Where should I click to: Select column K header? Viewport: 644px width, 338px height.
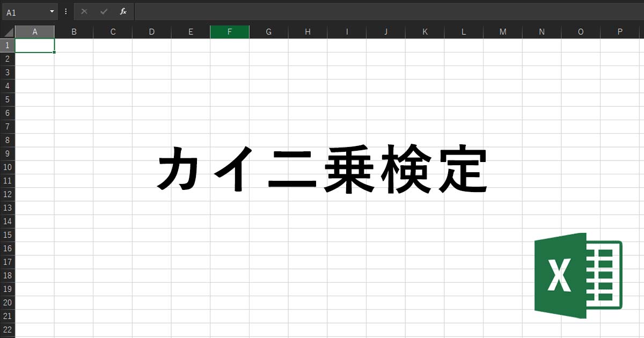pos(425,32)
